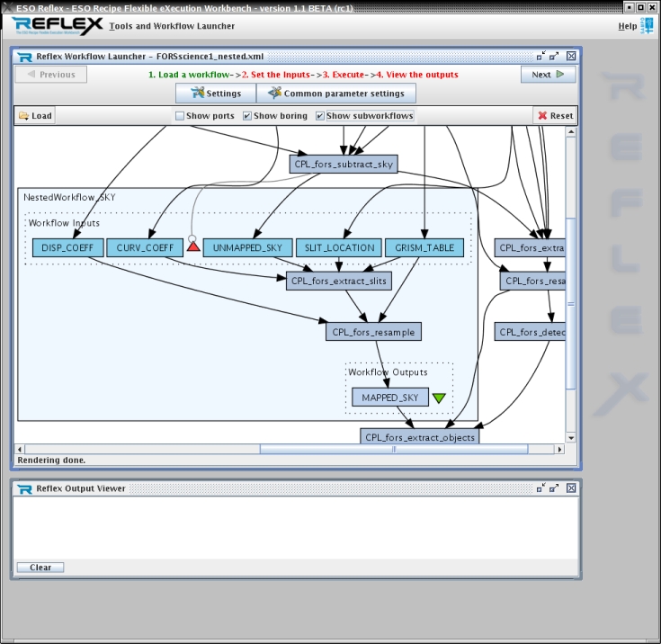Clear the output viewer
This screenshot has width=661, height=644.
coord(40,568)
